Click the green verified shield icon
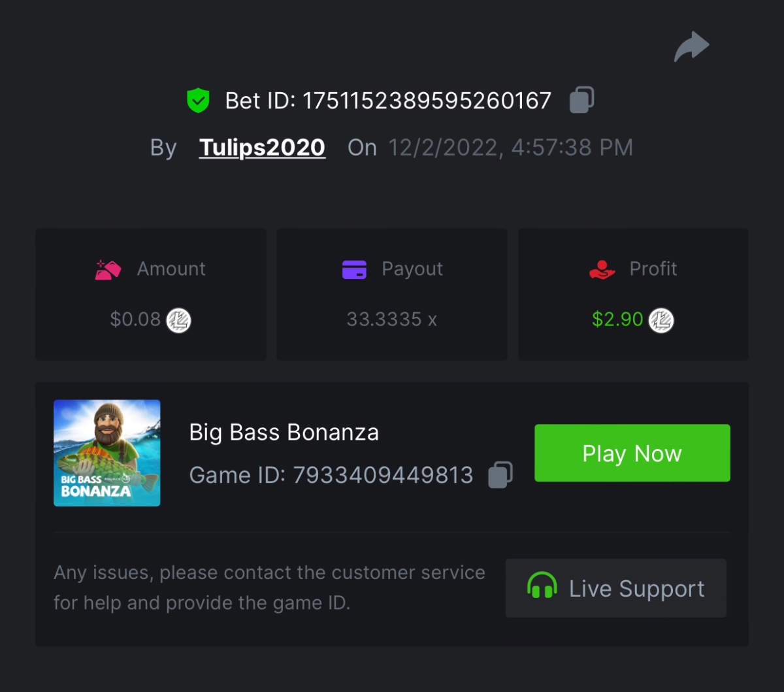The width and height of the screenshot is (784, 692). [x=198, y=101]
